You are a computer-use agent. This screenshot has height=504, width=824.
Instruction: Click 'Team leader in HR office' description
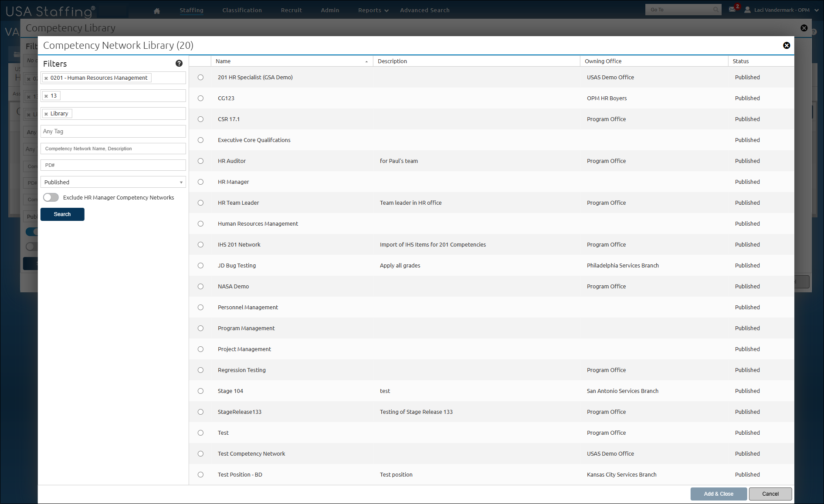[x=410, y=203]
